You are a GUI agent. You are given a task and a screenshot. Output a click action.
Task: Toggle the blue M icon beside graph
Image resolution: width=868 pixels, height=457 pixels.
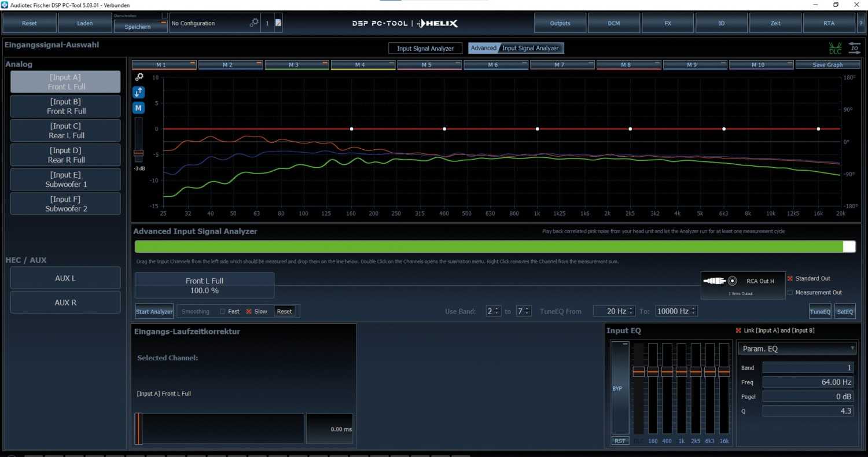(138, 108)
